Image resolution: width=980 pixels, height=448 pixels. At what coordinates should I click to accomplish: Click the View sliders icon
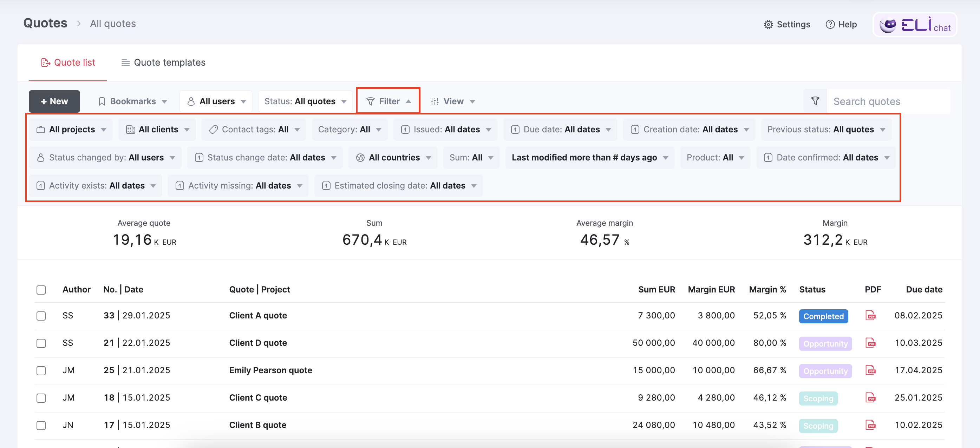pyautogui.click(x=435, y=101)
